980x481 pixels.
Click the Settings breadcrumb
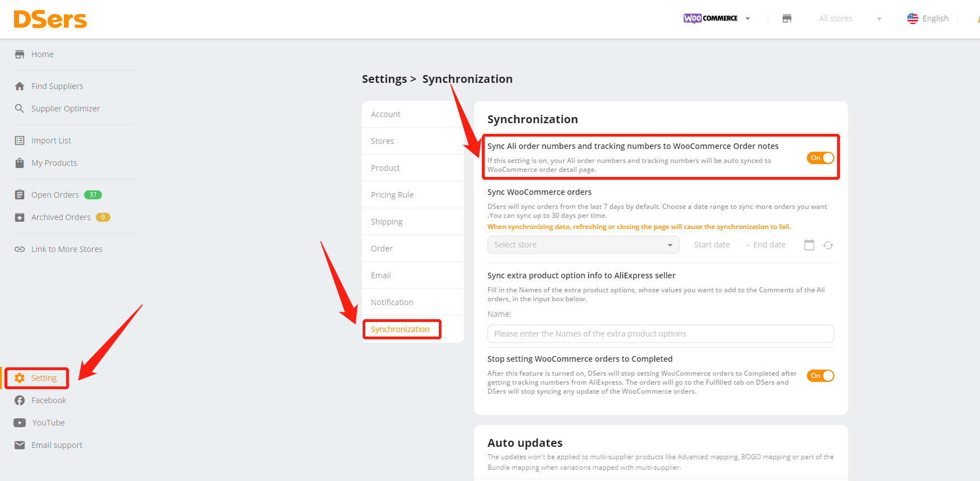pos(384,79)
